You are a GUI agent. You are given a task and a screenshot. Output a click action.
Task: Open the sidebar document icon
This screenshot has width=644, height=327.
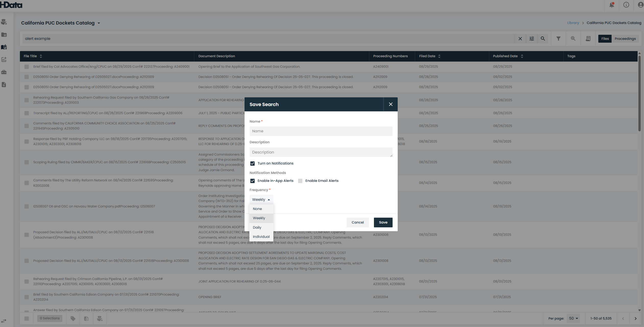pos(4,85)
